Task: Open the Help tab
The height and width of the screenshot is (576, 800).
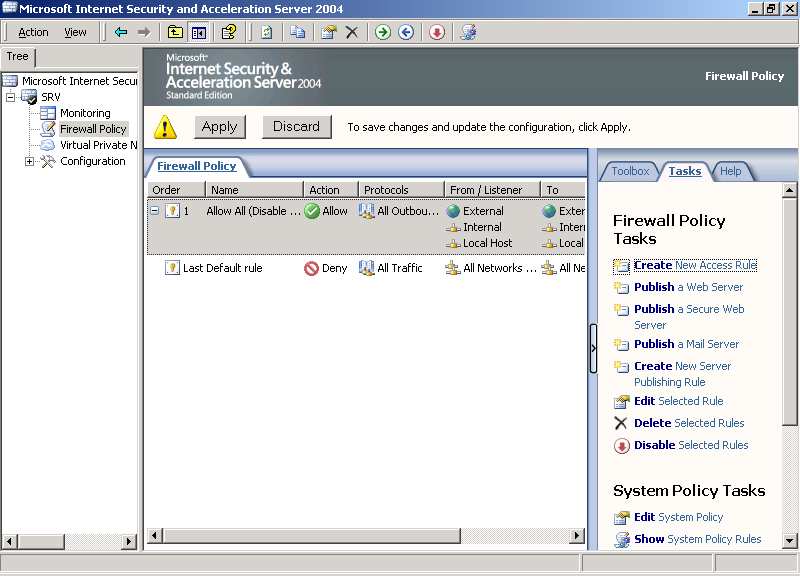Action: pos(731,171)
